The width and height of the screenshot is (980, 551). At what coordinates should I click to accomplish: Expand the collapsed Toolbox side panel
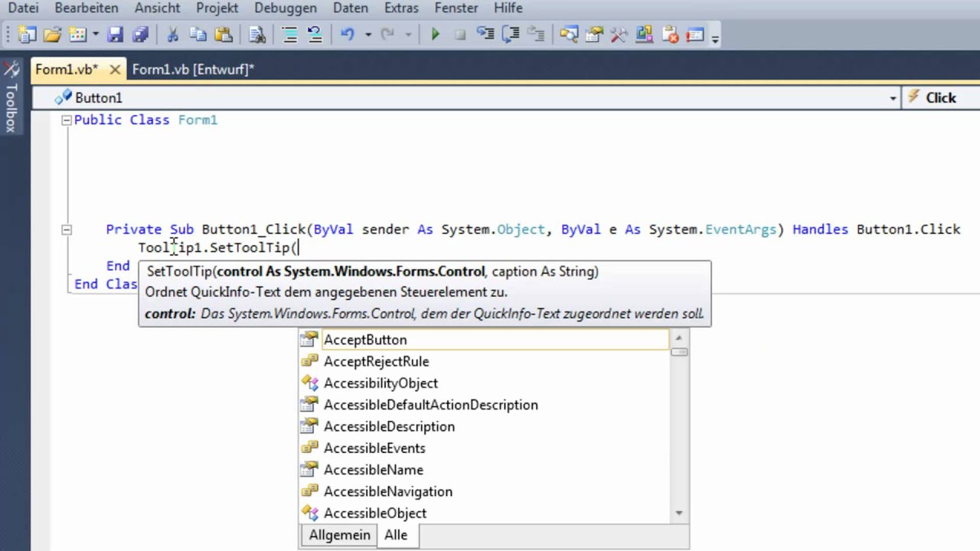11,98
